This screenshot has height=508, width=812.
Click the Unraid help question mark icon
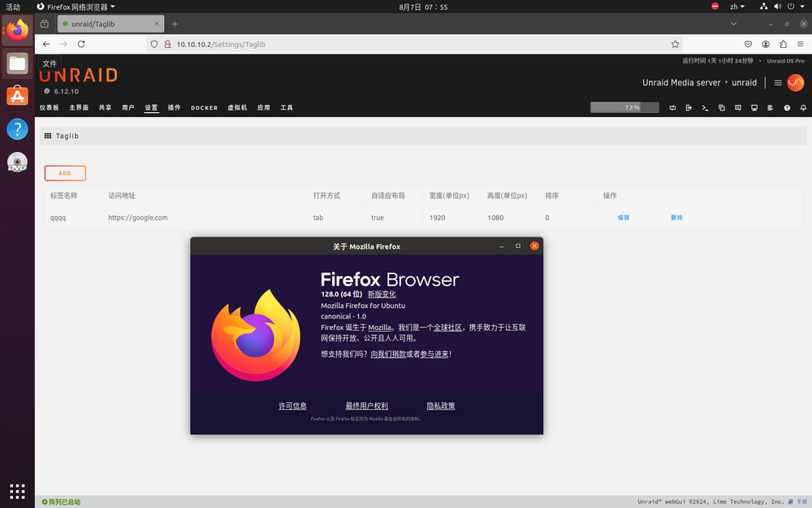coord(787,108)
